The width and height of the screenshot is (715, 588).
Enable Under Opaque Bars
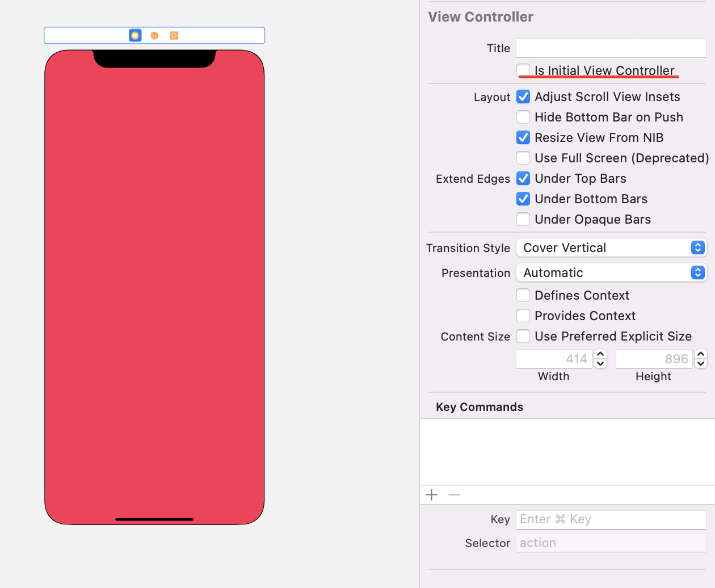(523, 219)
